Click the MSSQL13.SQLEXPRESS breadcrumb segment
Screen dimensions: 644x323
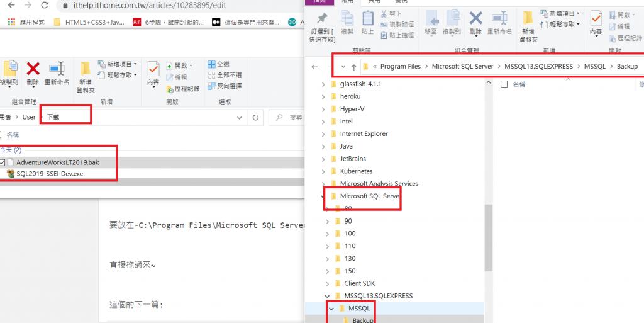click(x=538, y=66)
